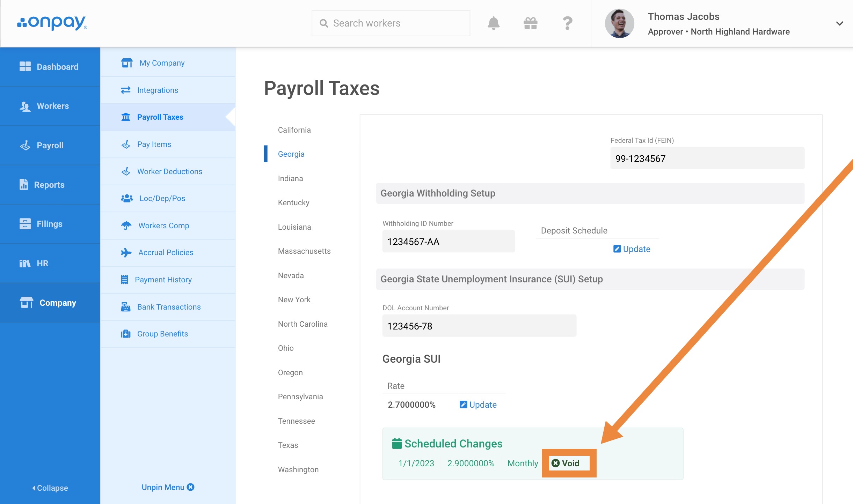Open HR section
The image size is (853, 504).
click(x=50, y=264)
